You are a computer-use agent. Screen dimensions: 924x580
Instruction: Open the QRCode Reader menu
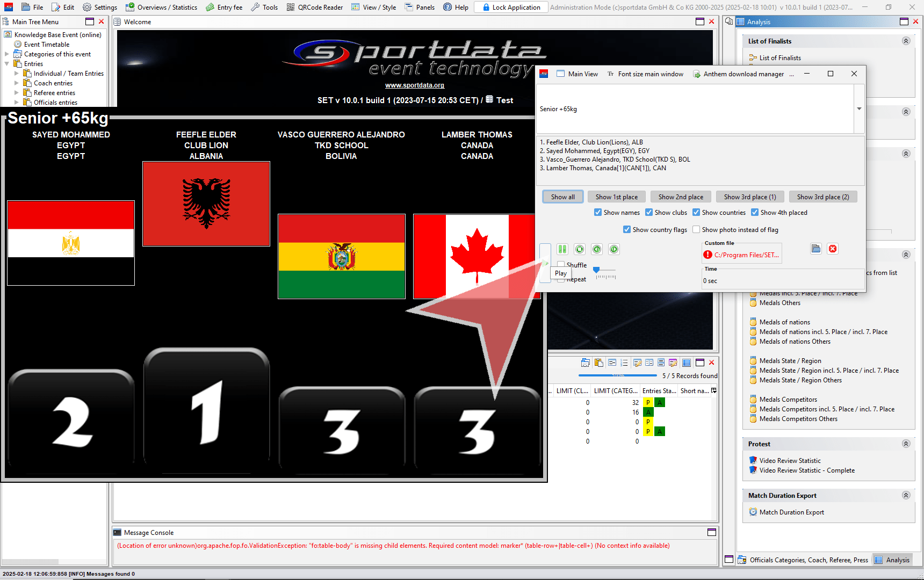(x=315, y=7)
